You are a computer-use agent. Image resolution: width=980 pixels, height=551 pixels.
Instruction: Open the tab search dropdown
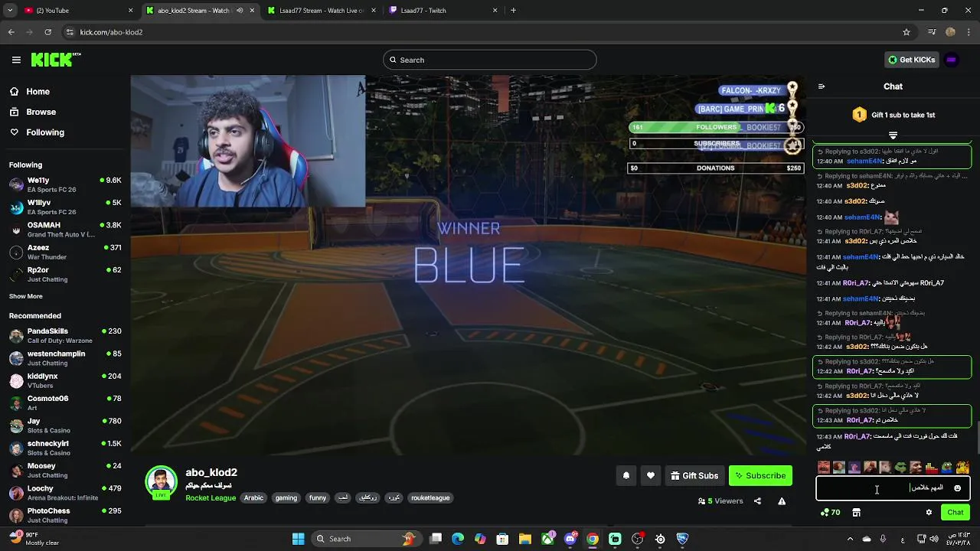(x=10, y=11)
